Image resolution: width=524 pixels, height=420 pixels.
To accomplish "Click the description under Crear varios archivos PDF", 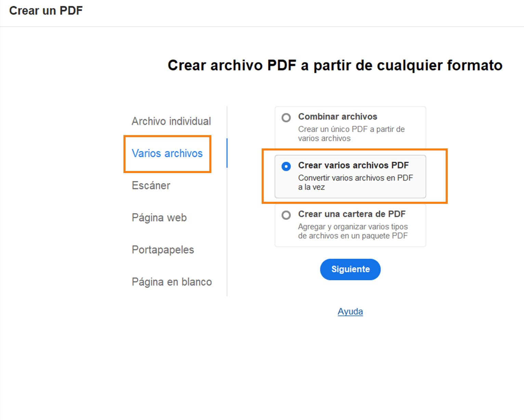I will tap(356, 182).
